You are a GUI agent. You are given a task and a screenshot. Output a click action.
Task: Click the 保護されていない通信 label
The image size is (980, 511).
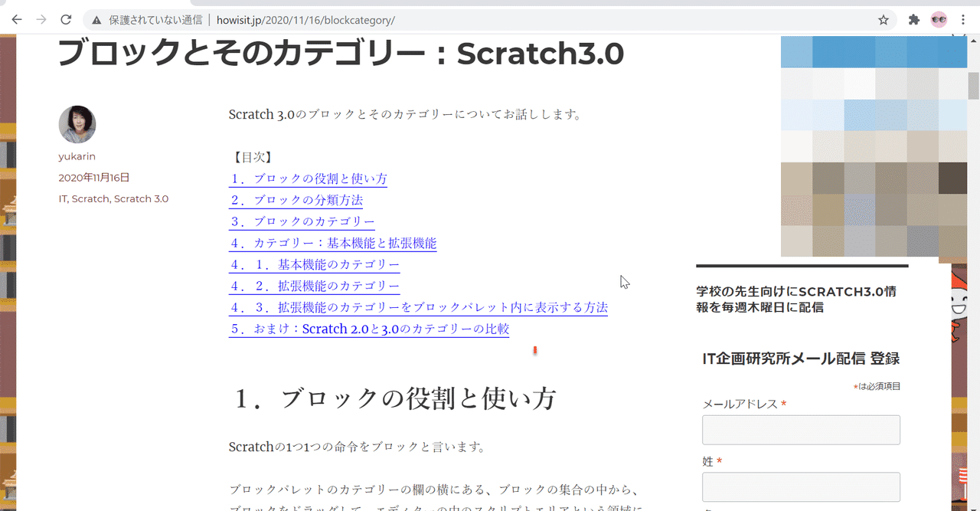(155, 20)
